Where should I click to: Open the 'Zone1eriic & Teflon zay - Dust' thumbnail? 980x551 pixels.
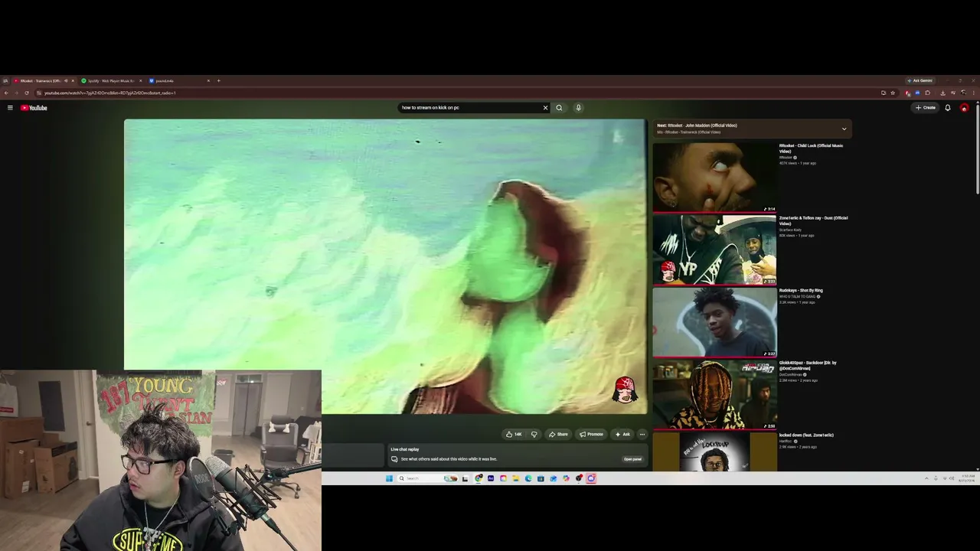tap(714, 249)
